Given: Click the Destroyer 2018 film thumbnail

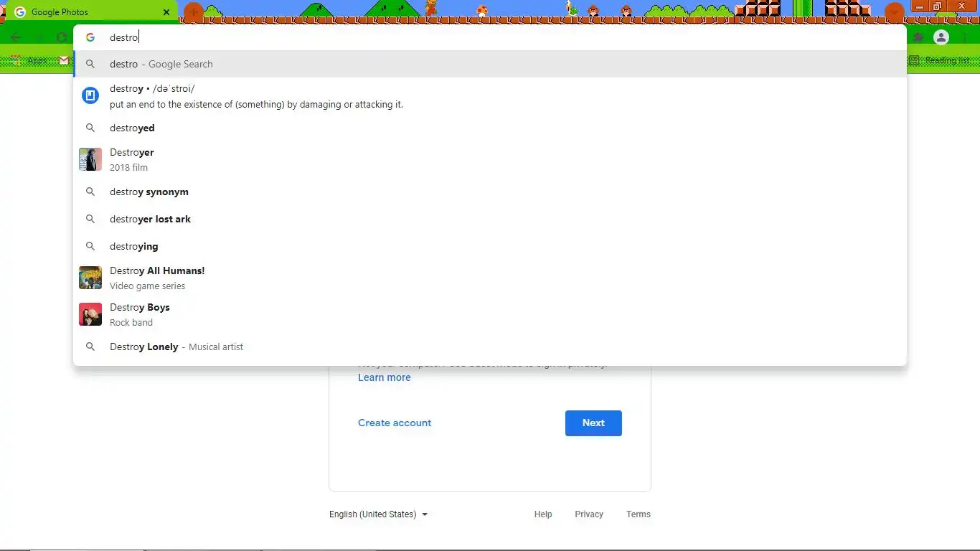Looking at the screenshot, I should coord(90,159).
